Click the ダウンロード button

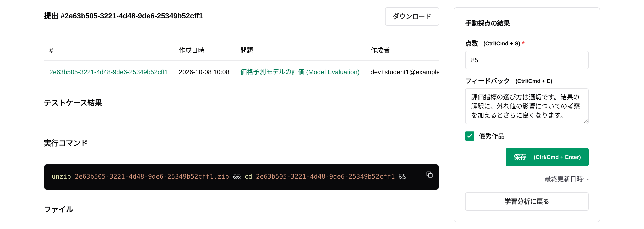(412, 16)
